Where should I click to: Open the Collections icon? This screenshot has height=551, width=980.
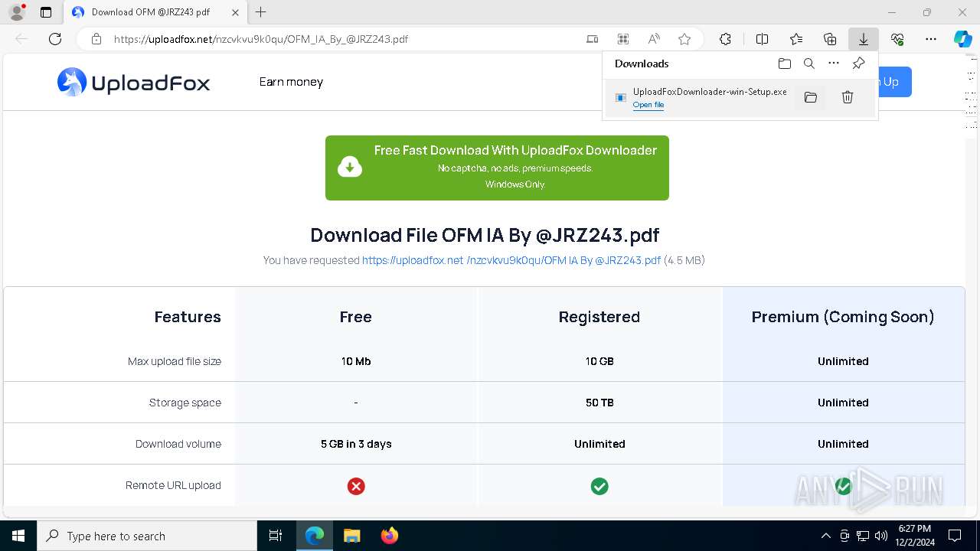pos(830,39)
